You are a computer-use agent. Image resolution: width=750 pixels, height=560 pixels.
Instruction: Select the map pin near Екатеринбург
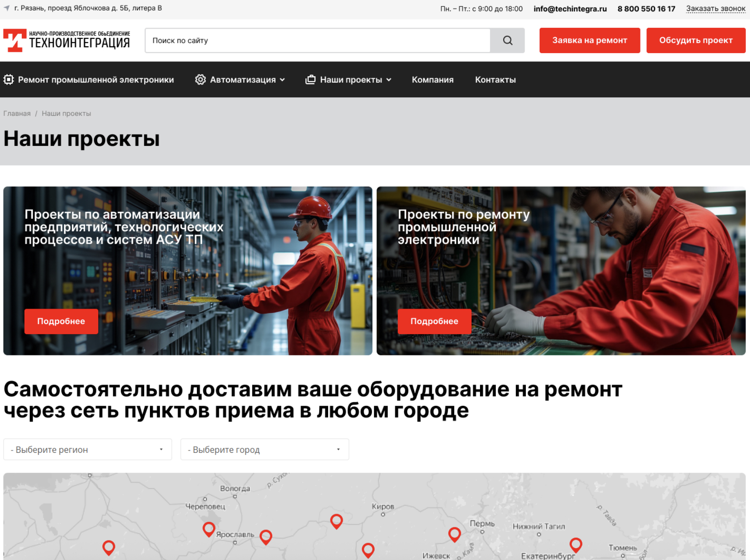(x=576, y=545)
